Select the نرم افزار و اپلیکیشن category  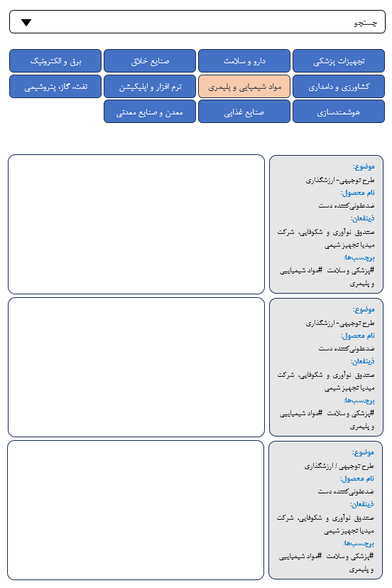150,87
